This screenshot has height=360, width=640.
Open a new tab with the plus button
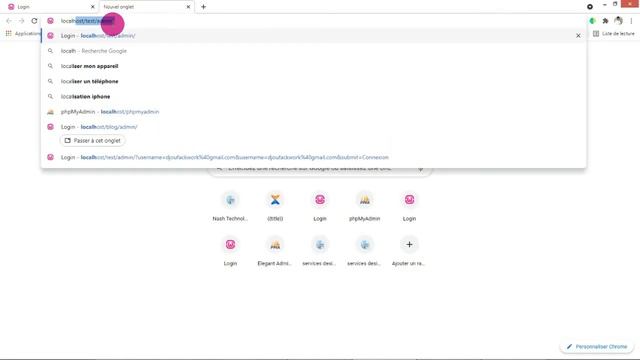(203, 7)
